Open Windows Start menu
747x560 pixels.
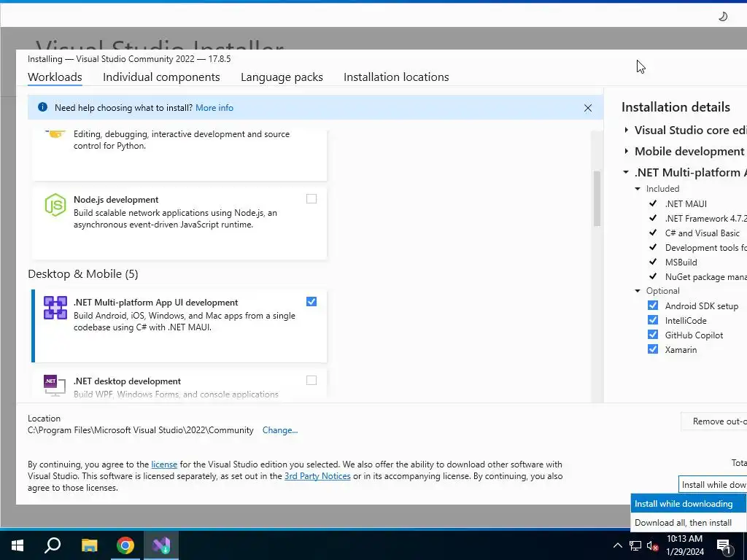coord(18,545)
